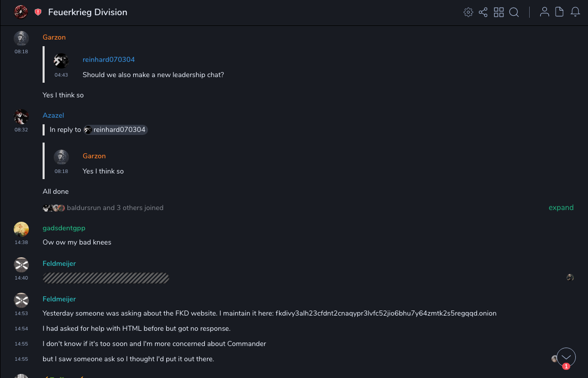The image size is (588, 378).
Task: Open the grid apps icon in header
Action: pos(499,12)
